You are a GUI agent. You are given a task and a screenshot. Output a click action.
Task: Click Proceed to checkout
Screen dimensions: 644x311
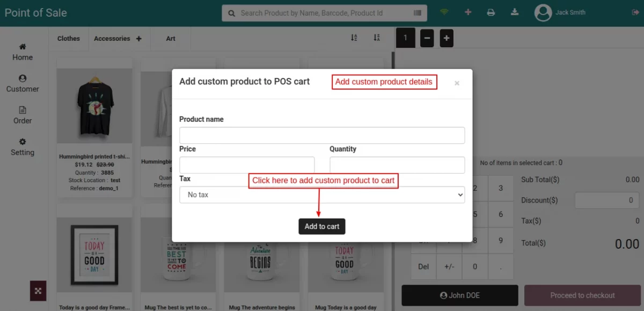582,295
